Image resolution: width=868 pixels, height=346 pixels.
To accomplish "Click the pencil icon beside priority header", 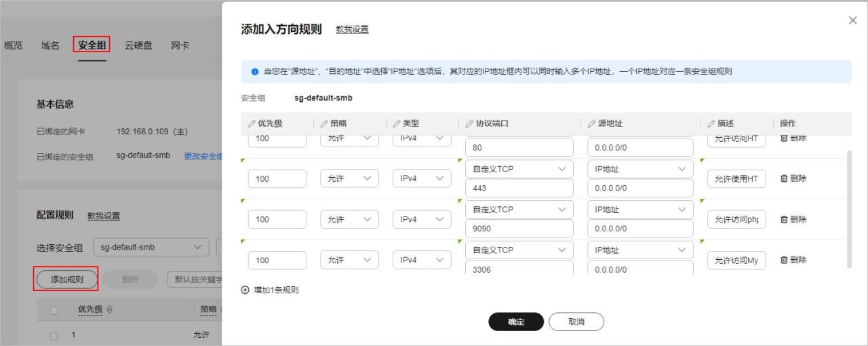I will point(252,123).
